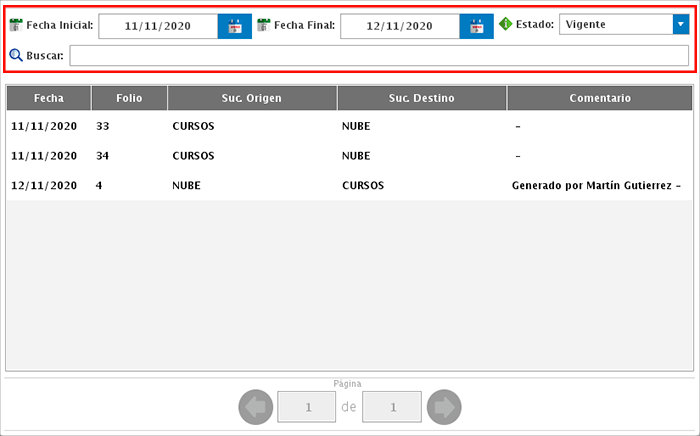Open the Fecha Final calendar picker
This screenshot has height=436, width=700.
pos(477,26)
